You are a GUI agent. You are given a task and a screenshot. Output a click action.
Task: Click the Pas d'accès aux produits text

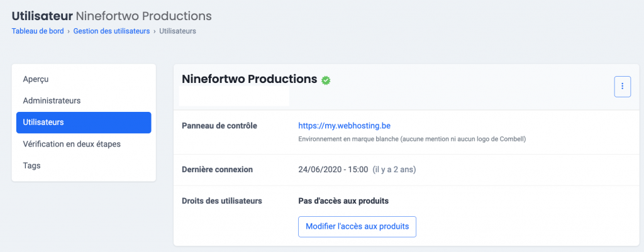click(343, 201)
